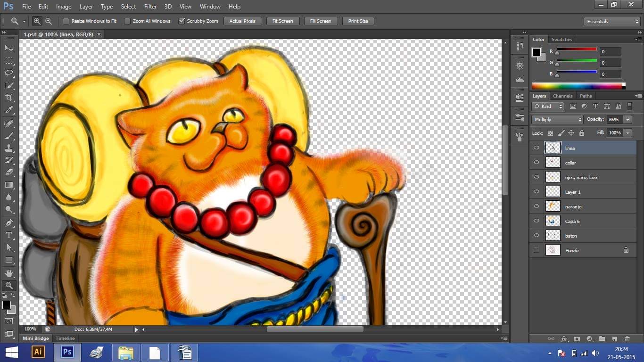Hide the Capa 6 layer
This screenshot has width=644, height=362.
(x=537, y=221)
